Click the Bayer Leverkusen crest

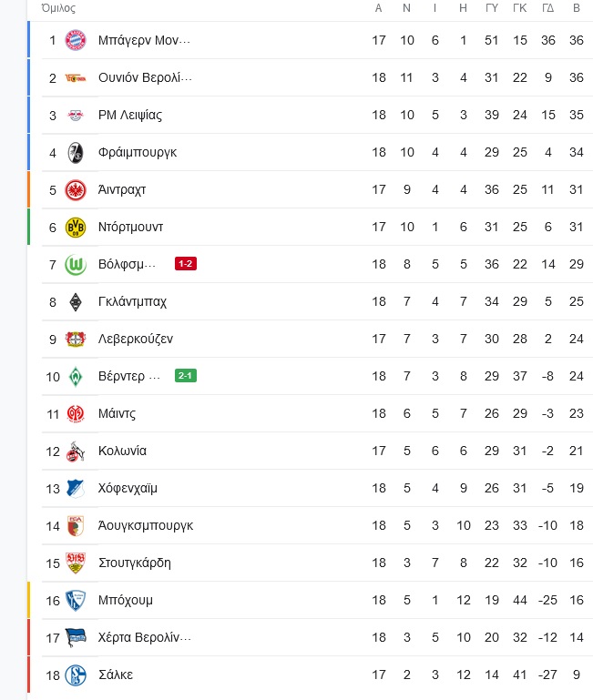[x=75, y=340]
